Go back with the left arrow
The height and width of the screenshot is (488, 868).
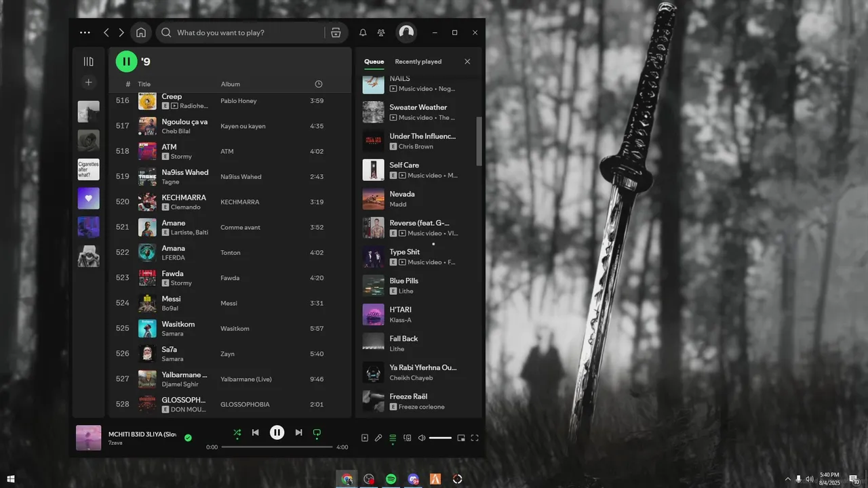tap(106, 33)
